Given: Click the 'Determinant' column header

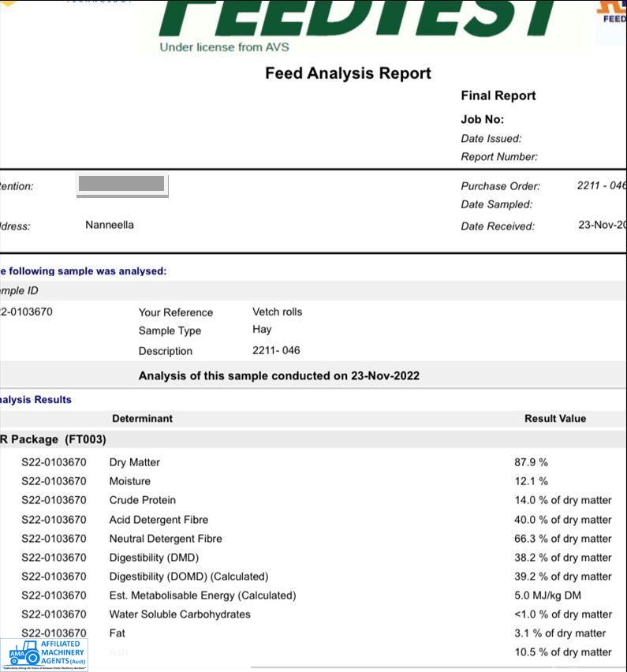Looking at the screenshot, I should [142, 419].
